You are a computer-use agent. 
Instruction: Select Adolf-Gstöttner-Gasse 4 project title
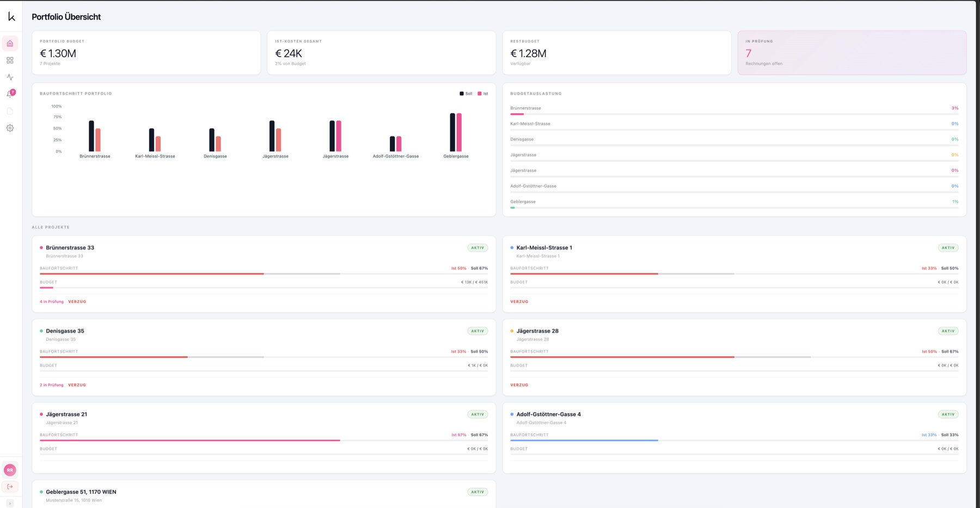(x=549, y=414)
